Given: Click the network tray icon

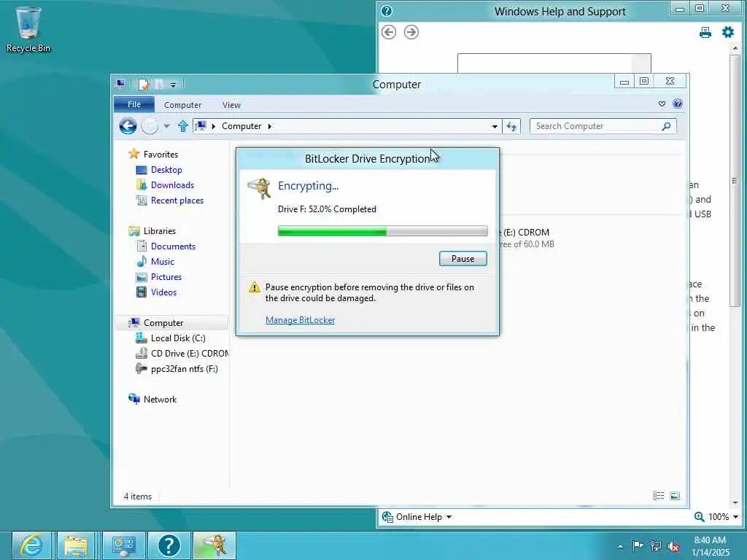Looking at the screenshot, I should pos(656,546).
